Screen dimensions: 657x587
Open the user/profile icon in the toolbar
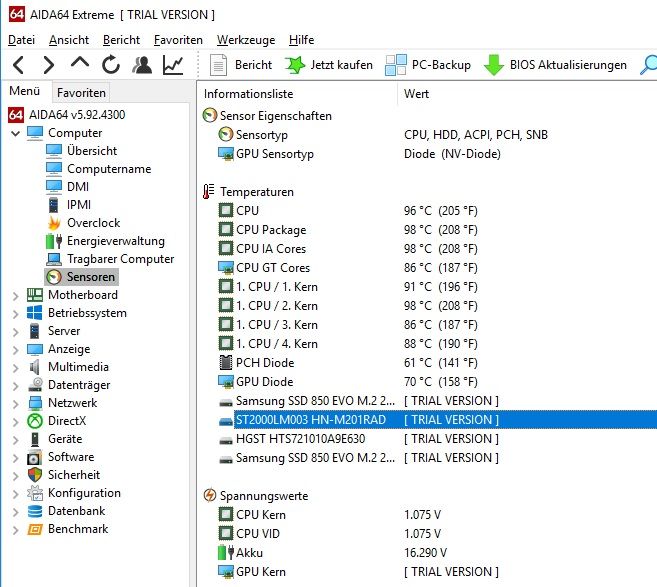(x=142, y=65)
